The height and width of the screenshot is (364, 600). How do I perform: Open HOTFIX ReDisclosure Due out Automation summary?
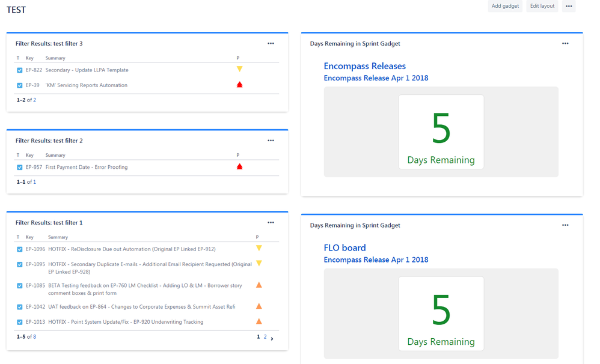pyautogui.click(x=132, y=249)
